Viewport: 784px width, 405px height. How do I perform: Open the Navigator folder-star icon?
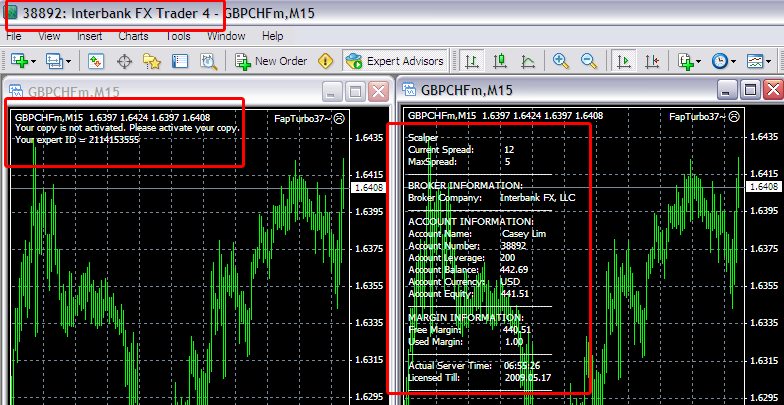[152, 61]
